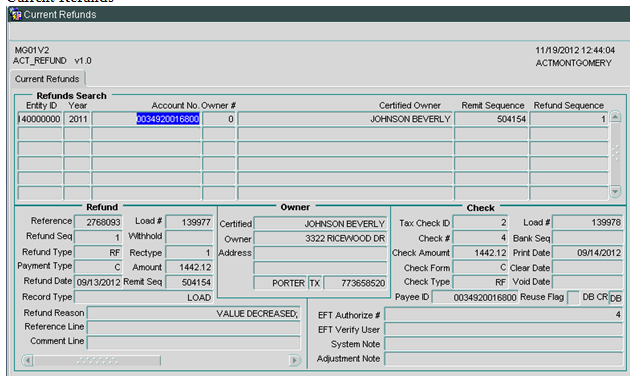Select the Current Refunds tab

tap(47, 78)
